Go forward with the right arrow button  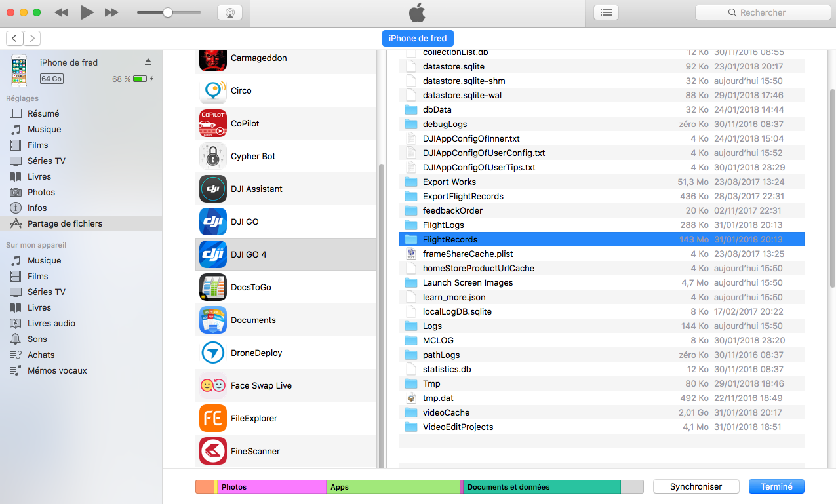(32, 39)
